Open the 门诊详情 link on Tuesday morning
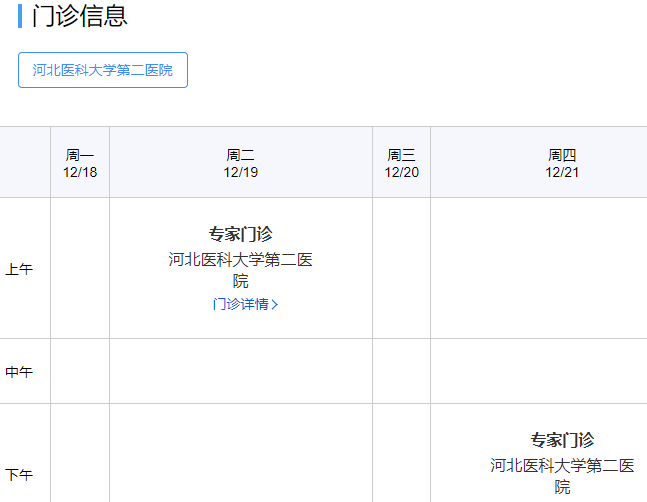The height and width of the screenshot is (502, 647). click(x=240, y=304)
